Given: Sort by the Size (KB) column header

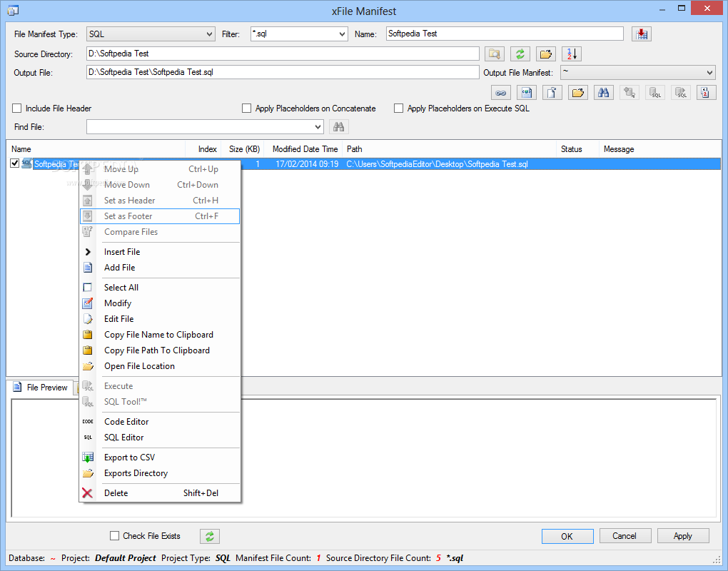Looking at the screenshot, I should point(243,149).
